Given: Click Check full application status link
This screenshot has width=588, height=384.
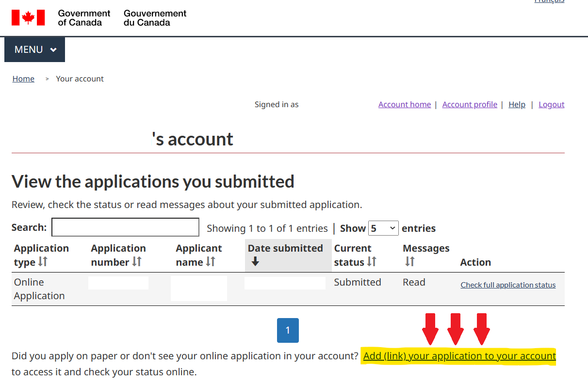Looking at the screenshot, I should (508, 285).
